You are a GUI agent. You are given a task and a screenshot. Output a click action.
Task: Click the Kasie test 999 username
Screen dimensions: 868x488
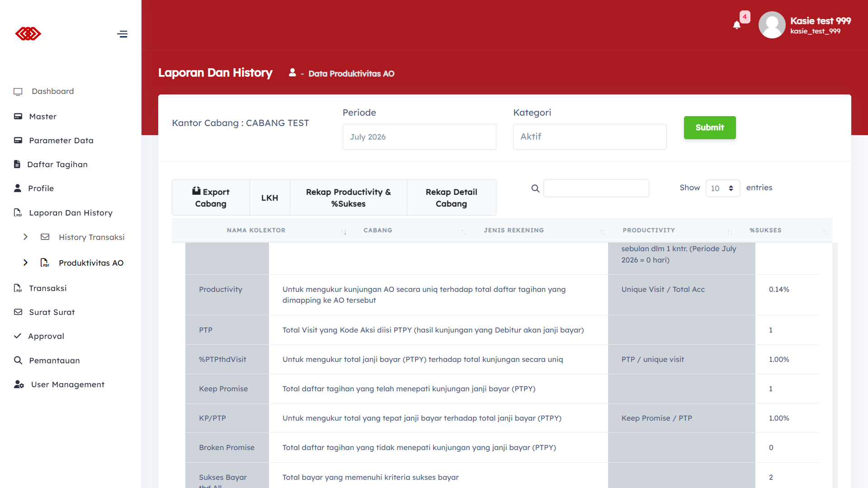(821, 21)
